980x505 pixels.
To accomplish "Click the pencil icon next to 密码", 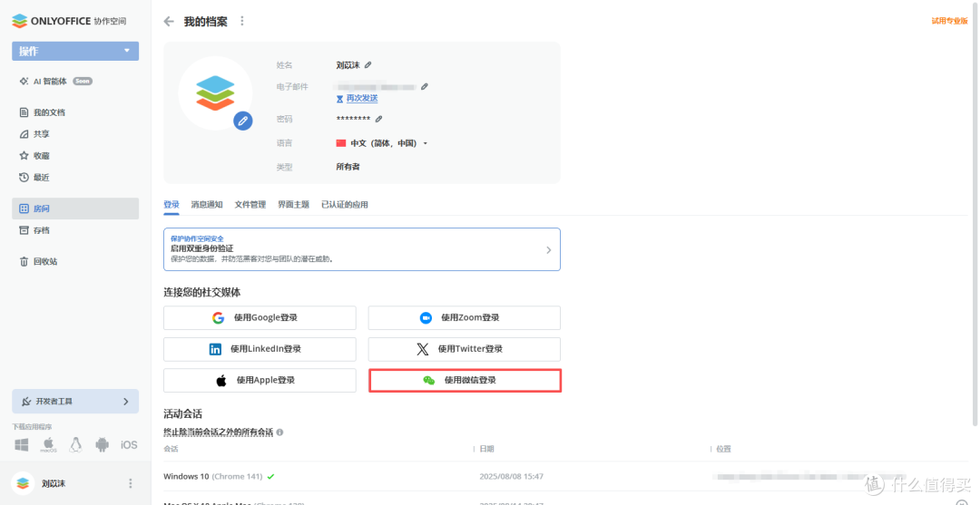I will (378, 119).
